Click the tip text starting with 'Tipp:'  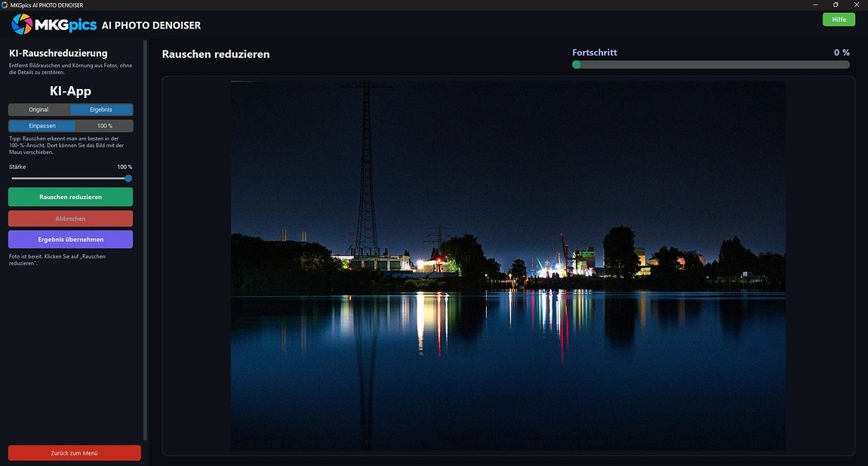tap(66, 146)
